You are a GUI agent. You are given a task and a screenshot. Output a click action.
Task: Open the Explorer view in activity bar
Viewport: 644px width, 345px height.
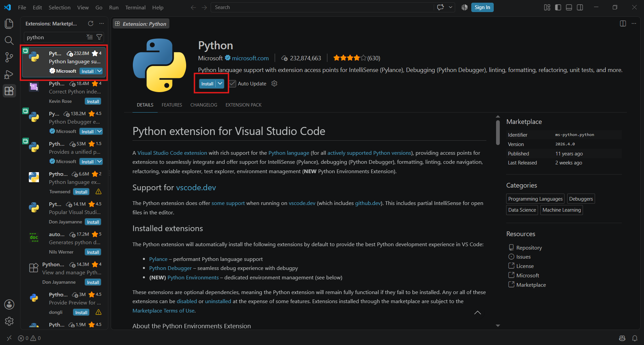pos(9,23)
